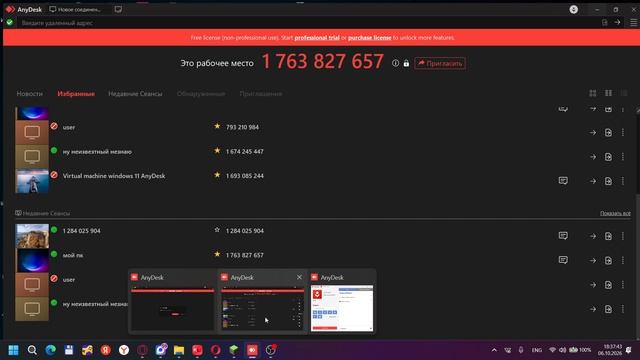File transfer icon for recent 1 284 025 904

pos(608,236)
